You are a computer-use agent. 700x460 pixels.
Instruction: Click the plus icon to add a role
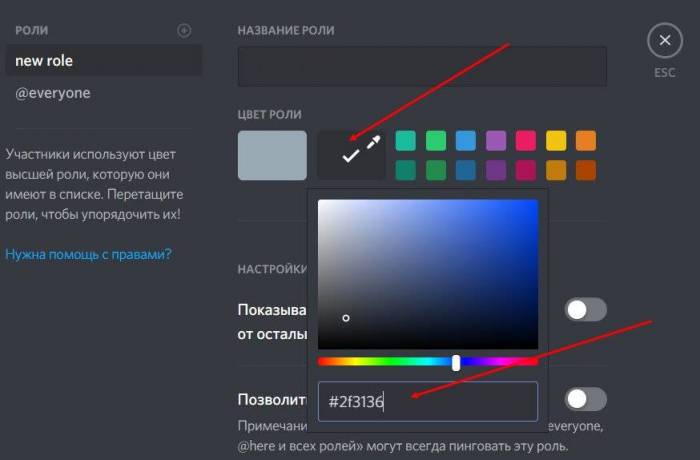(x=184, y=31)
